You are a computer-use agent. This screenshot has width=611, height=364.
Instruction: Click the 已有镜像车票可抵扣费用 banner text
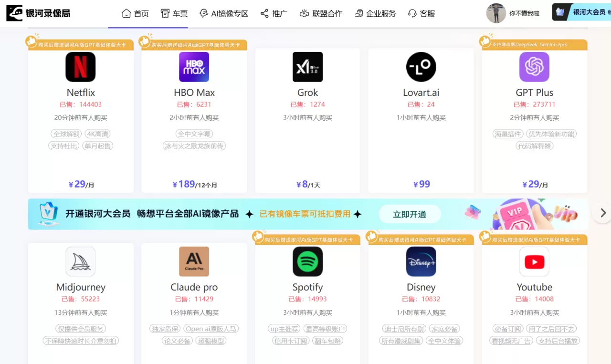(305, 214)
